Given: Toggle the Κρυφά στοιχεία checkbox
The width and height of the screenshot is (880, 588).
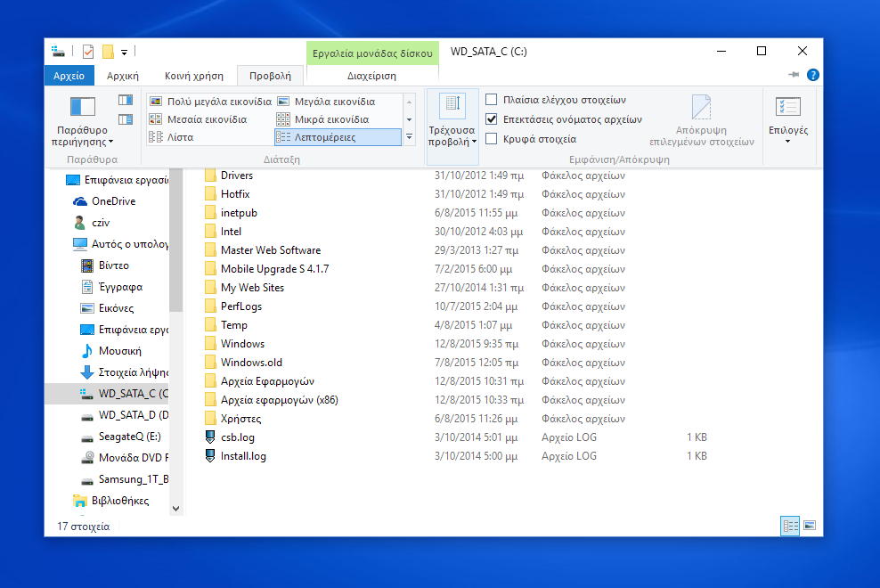Looking at the screenshot, I should (x=492, y=139).
